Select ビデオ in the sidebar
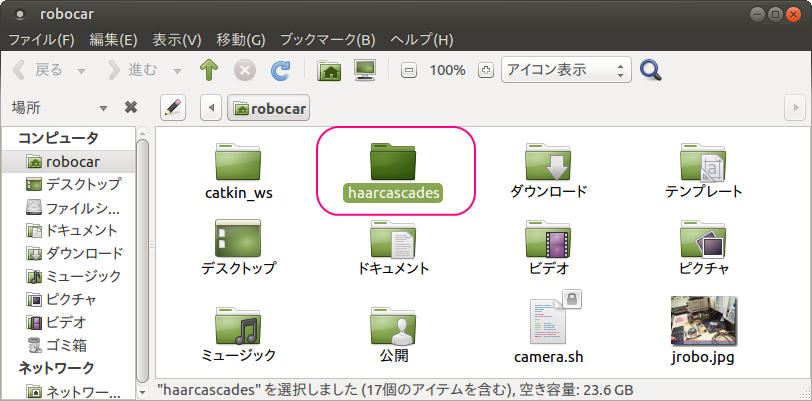 68,322
